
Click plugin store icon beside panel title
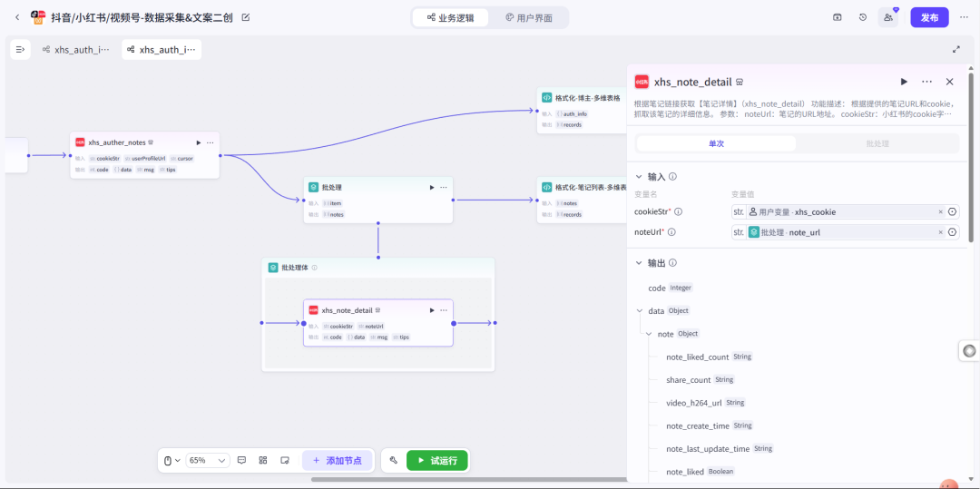[740, 82]
